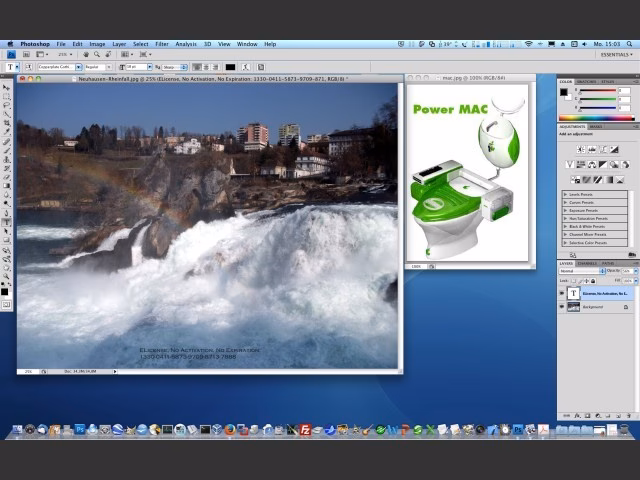Viewport: 640px width, 480px height.
Task: Add a Gradient Map adjustment
Action: pyautogui.click(x=609, y=180)
